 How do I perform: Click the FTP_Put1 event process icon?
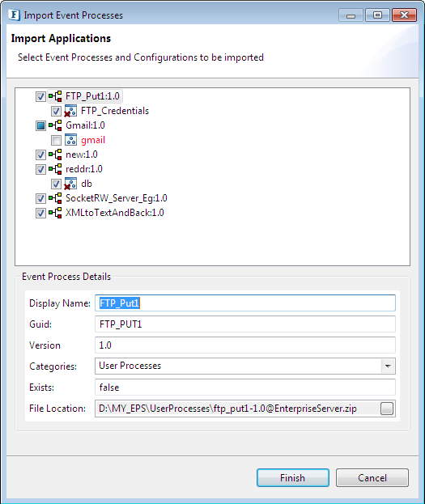(x=55, y=96)
